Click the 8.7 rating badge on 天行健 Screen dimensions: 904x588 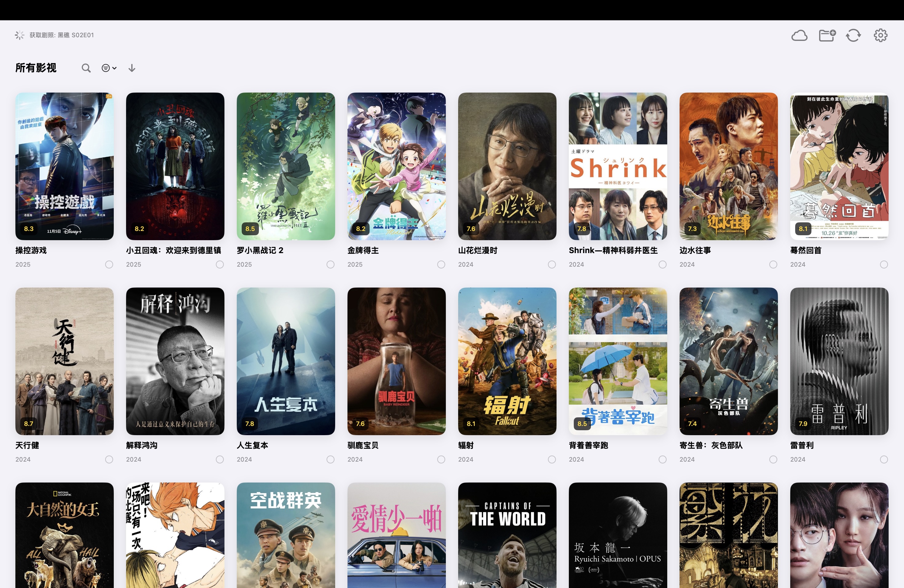[x=29, y=423]
